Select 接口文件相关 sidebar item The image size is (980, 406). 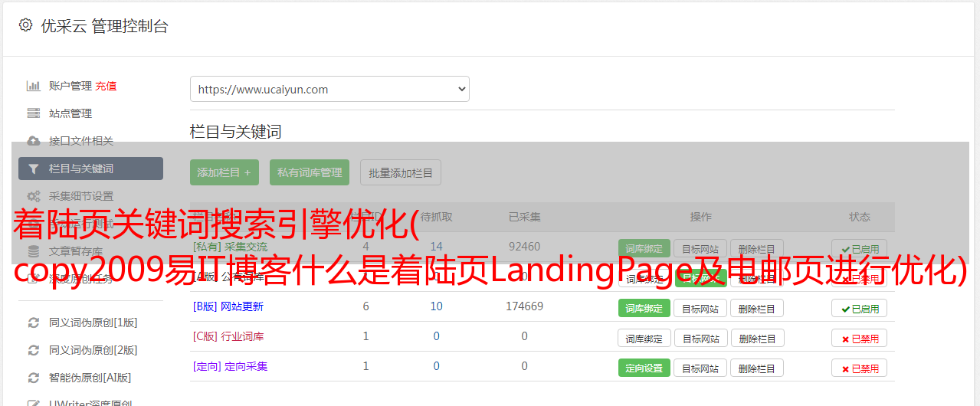81,141
